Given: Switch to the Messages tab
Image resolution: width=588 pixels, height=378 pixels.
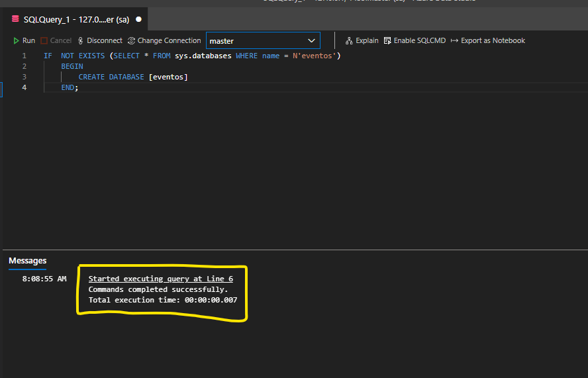Looking at the screenshot, I should tap(28, 261).
